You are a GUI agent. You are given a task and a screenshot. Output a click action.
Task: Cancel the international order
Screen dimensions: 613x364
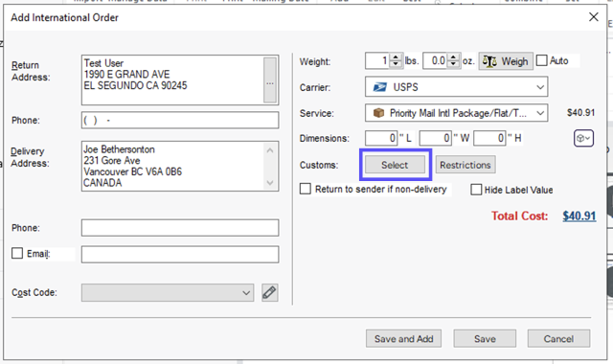tap(558, 338)
